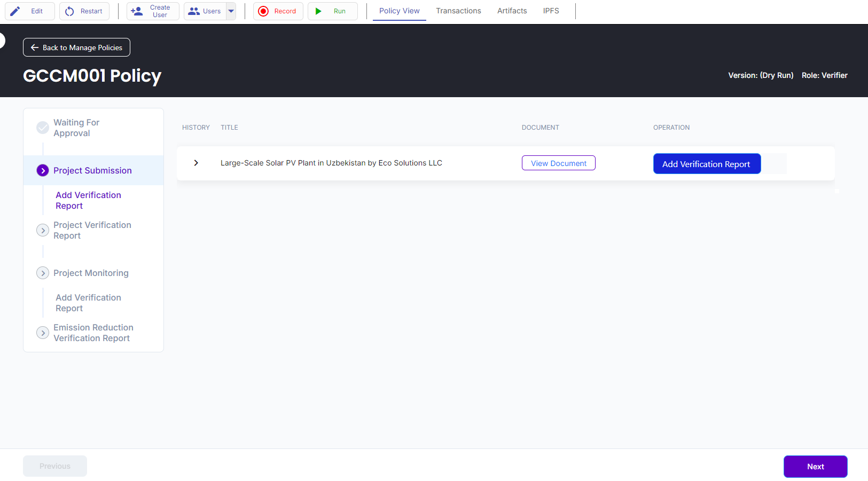Click the Restart circular arrow icon

pos(69,11)
